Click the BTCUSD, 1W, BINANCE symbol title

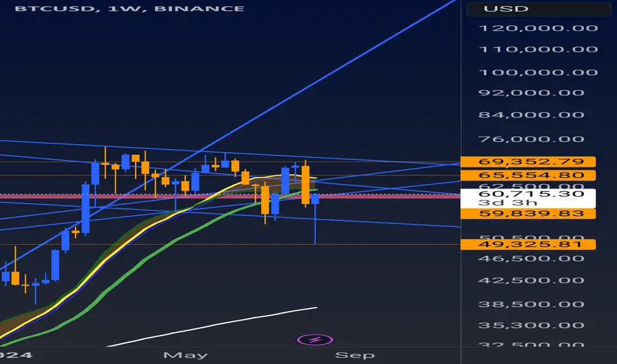tap(130, 9)
